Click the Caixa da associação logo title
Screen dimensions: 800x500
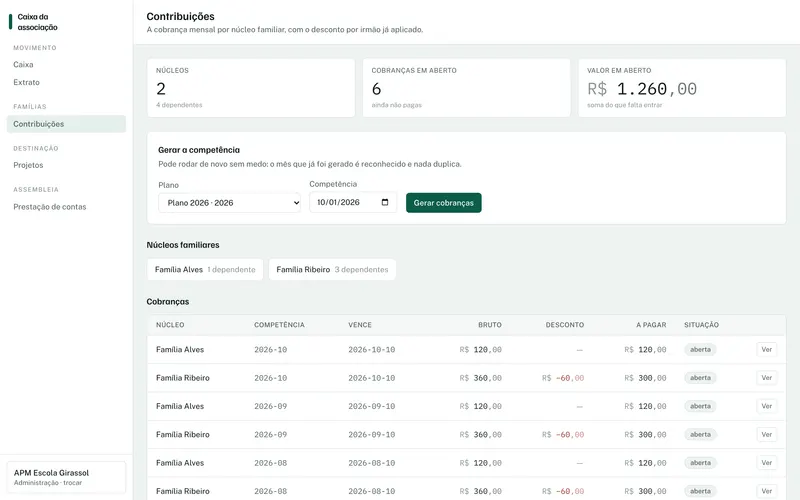coord(37,22)
